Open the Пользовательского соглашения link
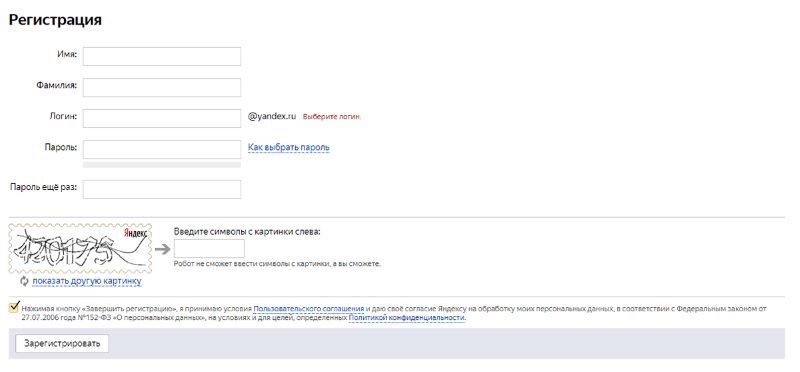Screen dimensions: 800x372 tap(309, 309)
